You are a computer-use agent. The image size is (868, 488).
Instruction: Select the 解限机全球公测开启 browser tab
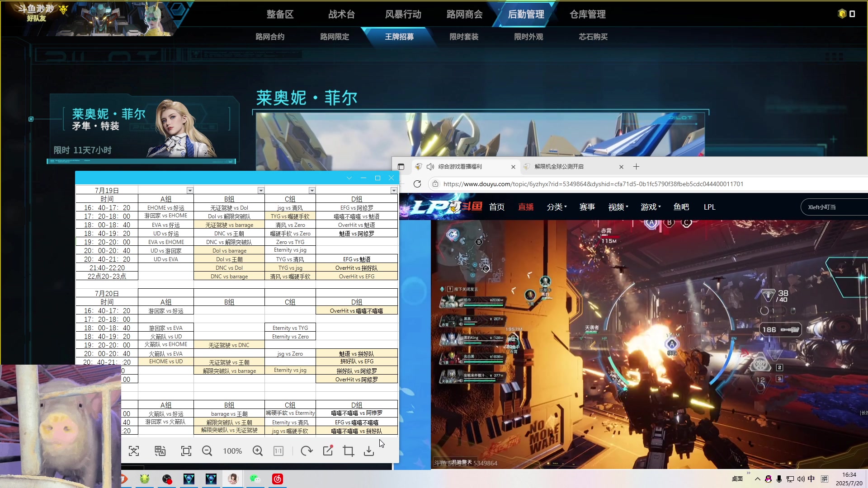(x=573, y=167)
